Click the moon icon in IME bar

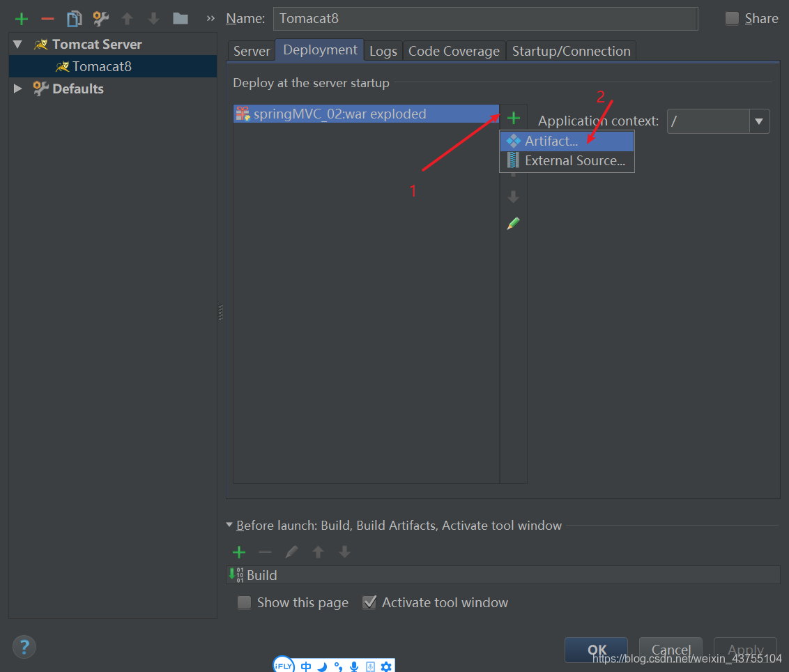coord(322,666)
